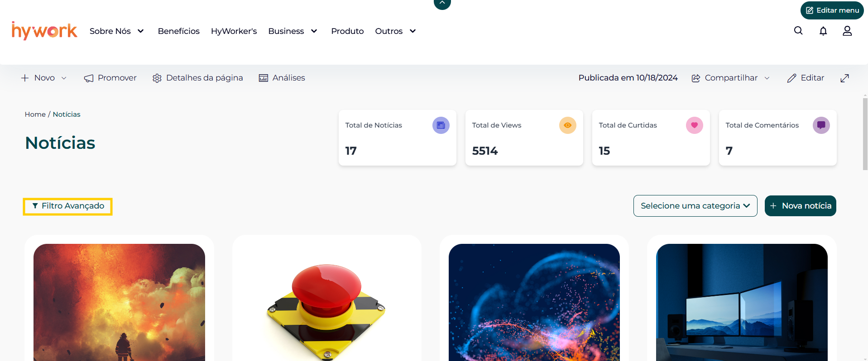The width and height of the screenshot is (868, 361).
Task: Click the Home breadcrumb link
Action: click(x=35, y=114)
